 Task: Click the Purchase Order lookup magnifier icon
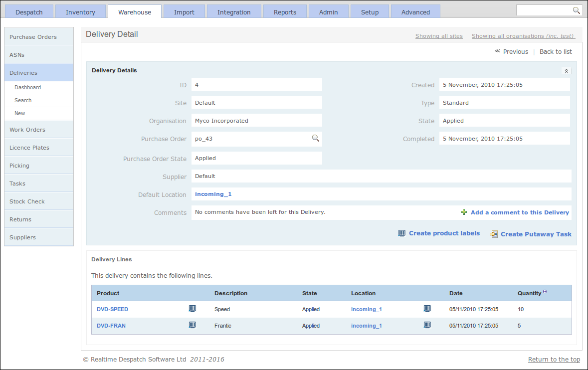(315, 138)
